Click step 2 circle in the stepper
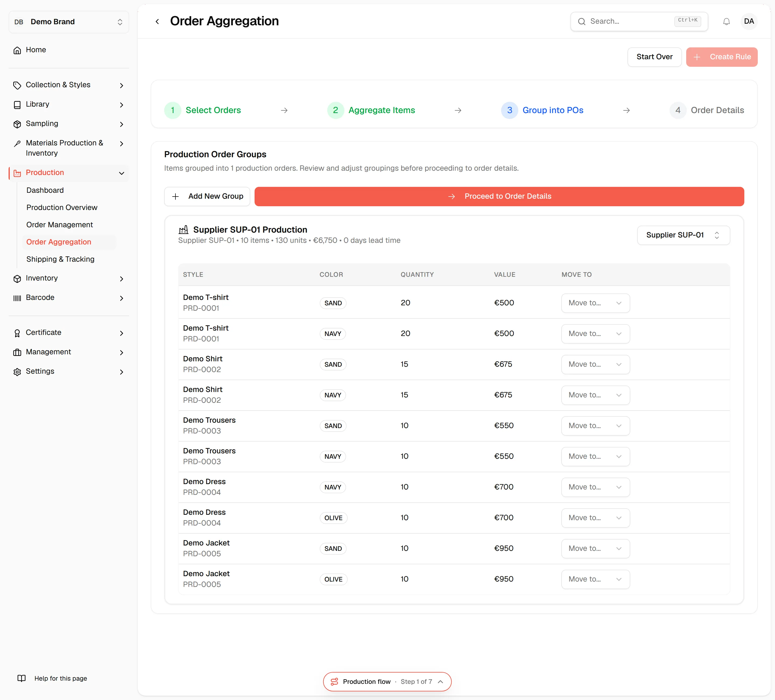This screenshot has width=775, height=700. 335,110
